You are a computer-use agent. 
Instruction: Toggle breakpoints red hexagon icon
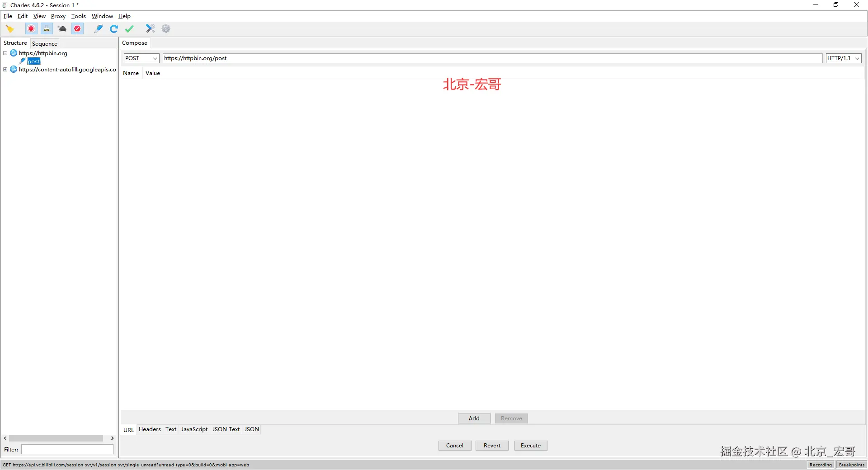click(x=78, y=29)
